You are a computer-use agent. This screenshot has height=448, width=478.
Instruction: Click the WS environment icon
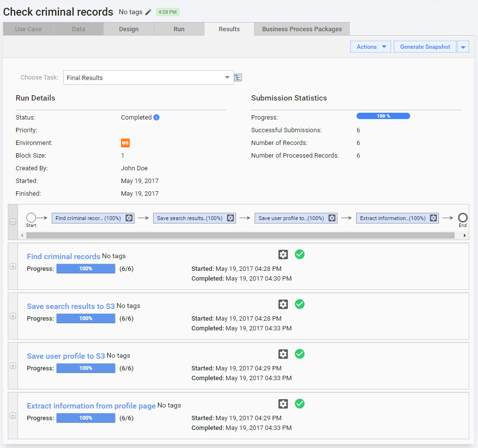(x=125, y=143)
